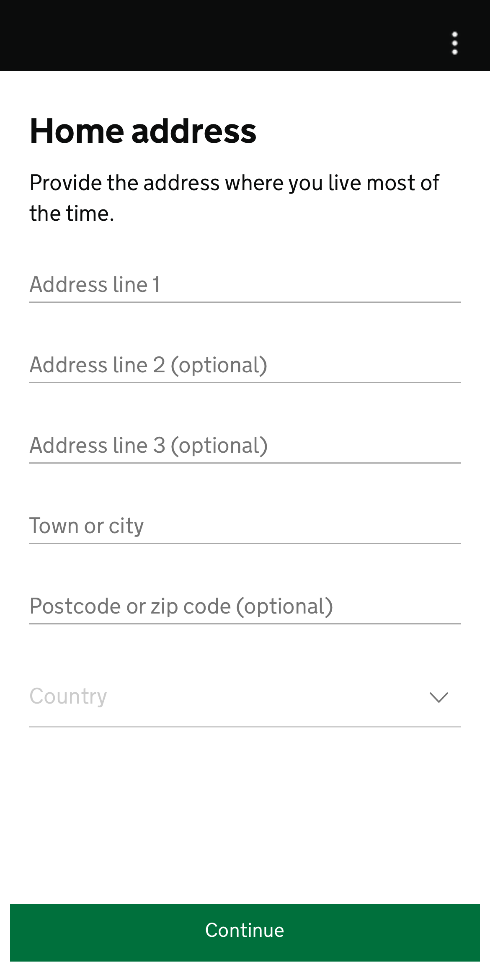Screen dimensions: 490x980
Task: Enter the second address line input
Action: point(245,365)
